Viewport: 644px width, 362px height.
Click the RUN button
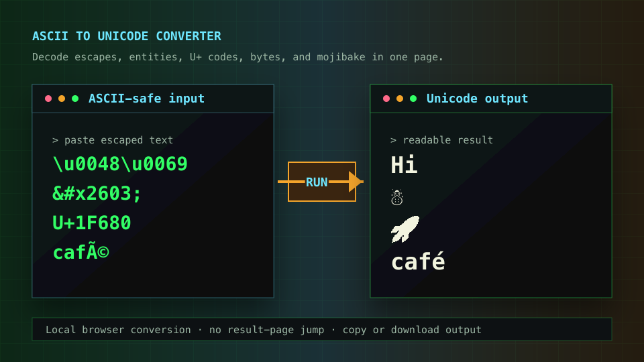coord(321,182)
